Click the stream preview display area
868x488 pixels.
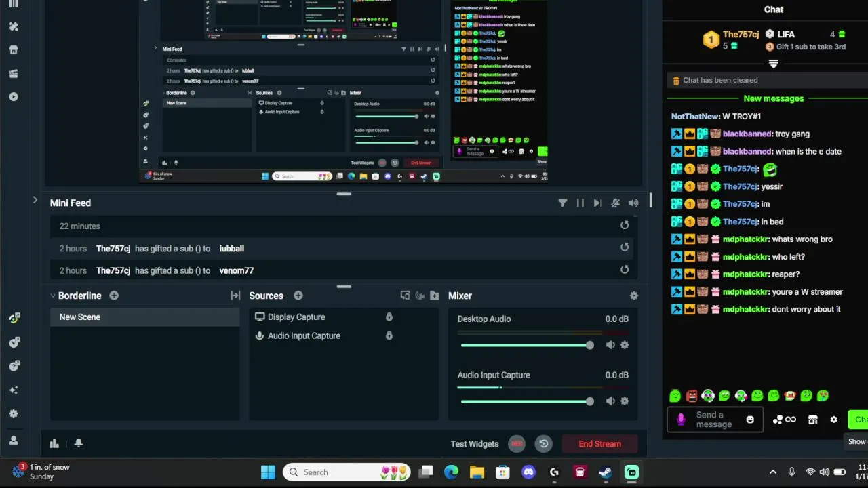coord(344,91)
